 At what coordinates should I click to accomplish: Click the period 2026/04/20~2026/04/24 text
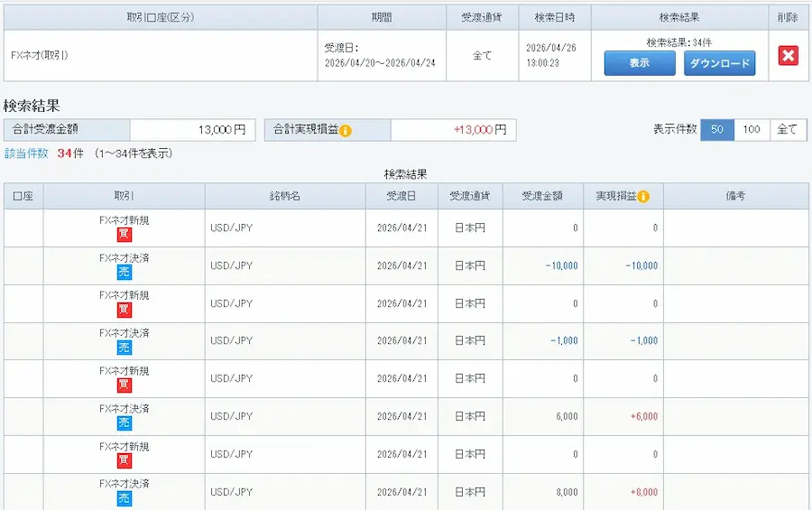click(380, 63)
